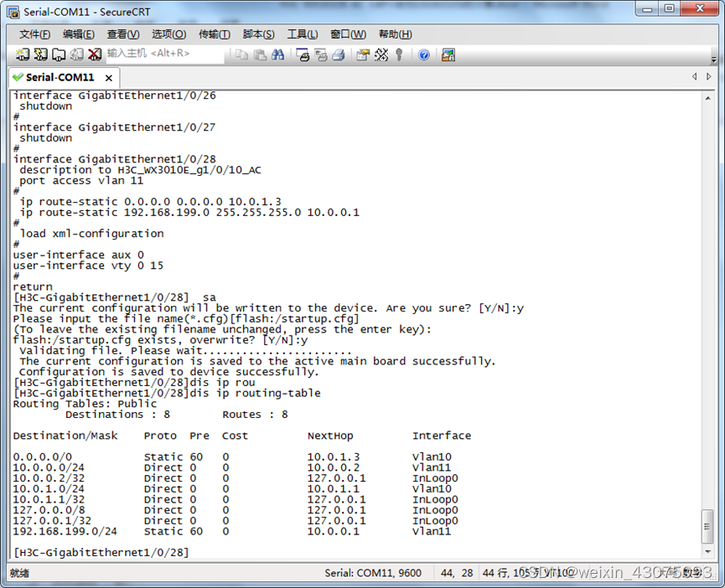Click the terminal scrollbar up arrow
This screenshot has height=588, width=725.
(x=708, y=98)
